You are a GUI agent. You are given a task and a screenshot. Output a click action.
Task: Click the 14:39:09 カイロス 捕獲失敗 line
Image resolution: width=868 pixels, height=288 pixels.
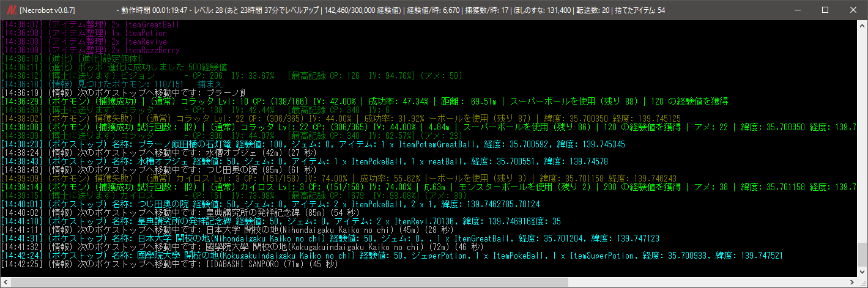tap(338, 179)
